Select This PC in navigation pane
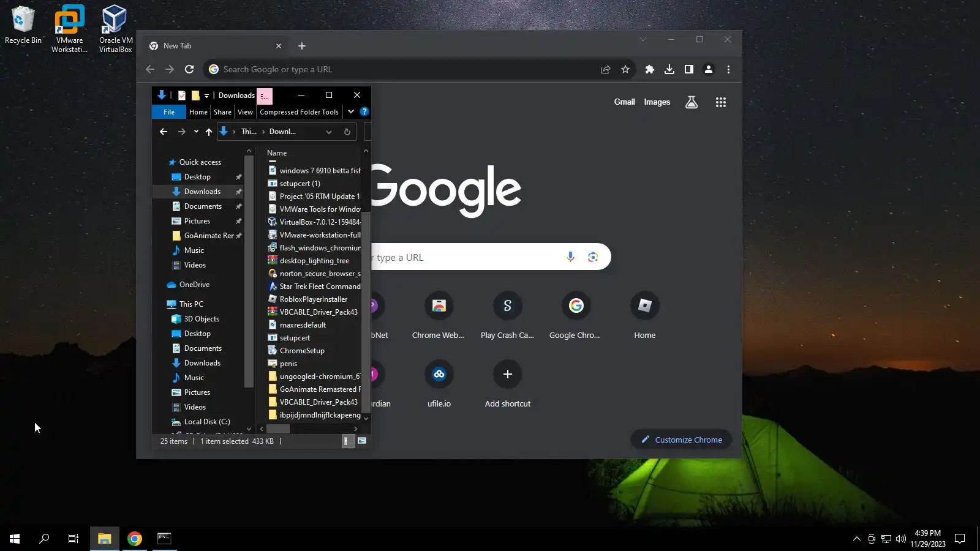 191,304
